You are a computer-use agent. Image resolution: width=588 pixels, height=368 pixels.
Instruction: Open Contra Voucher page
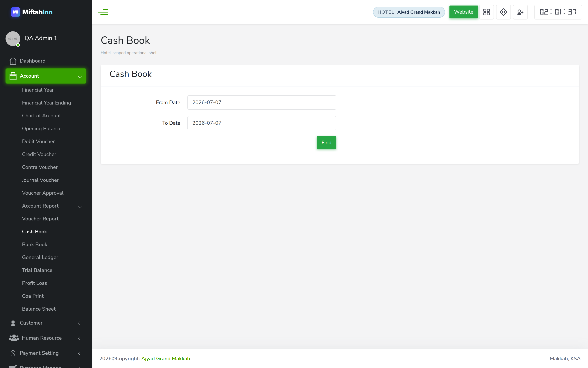tap(40, 167)
